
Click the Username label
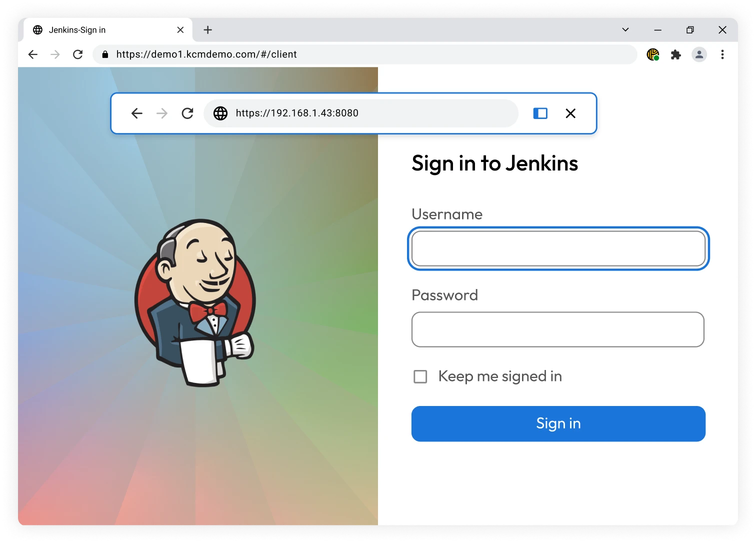(447, 214)
